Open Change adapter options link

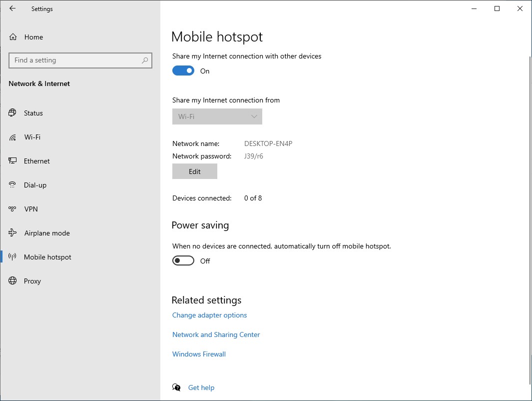point(209,315)
